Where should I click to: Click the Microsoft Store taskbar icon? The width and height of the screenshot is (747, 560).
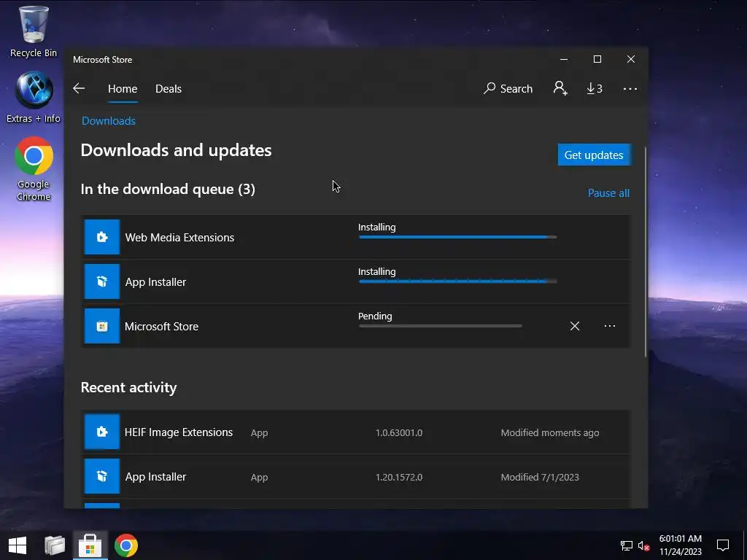coord(90,545)
